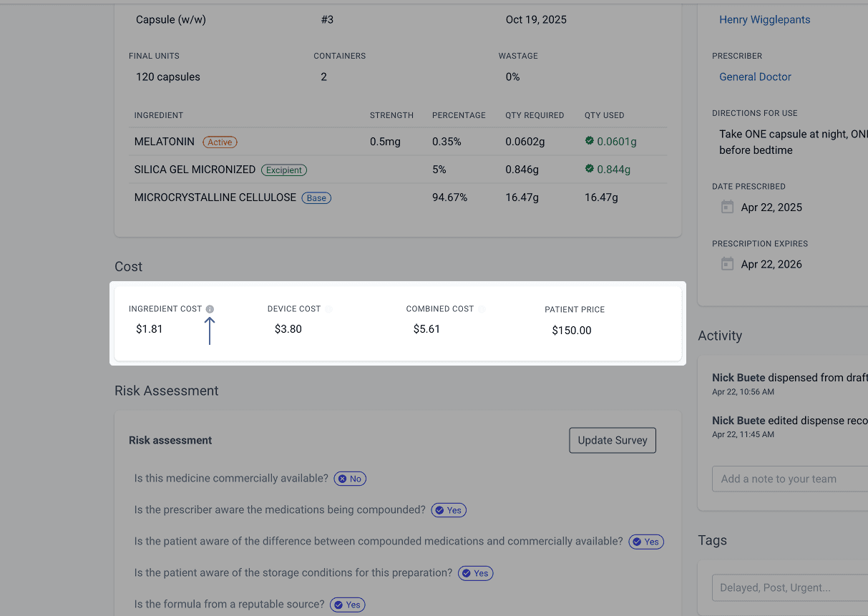Viewport: 868px width, 616px height.
Task: Click the Oct 19, 2025 date text
Action: point(536,19)
